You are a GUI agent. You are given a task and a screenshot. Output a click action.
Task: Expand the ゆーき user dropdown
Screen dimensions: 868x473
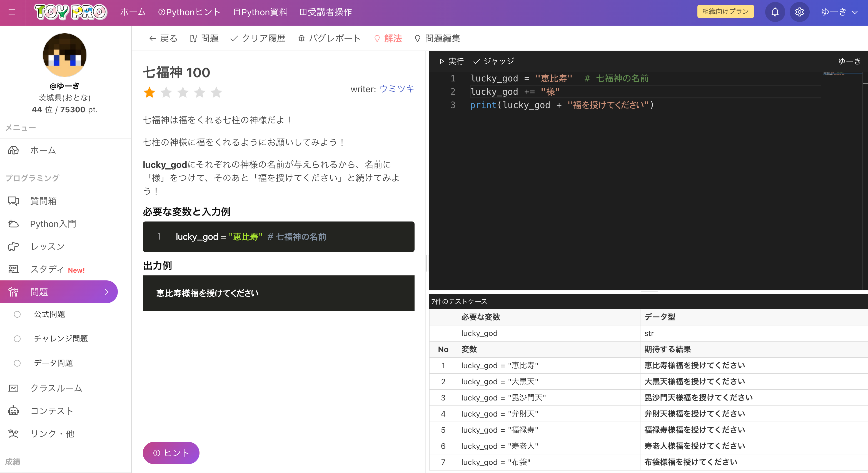point(839,12)
